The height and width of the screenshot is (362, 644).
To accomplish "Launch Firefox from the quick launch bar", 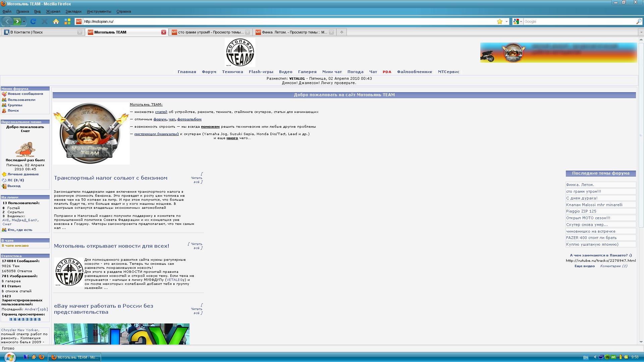I will [x=42, y=357].
